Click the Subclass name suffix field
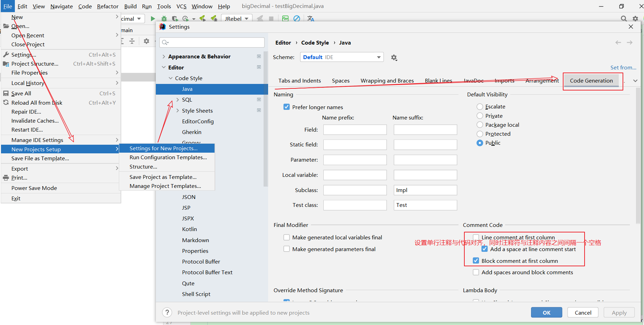 coord(425,190)
